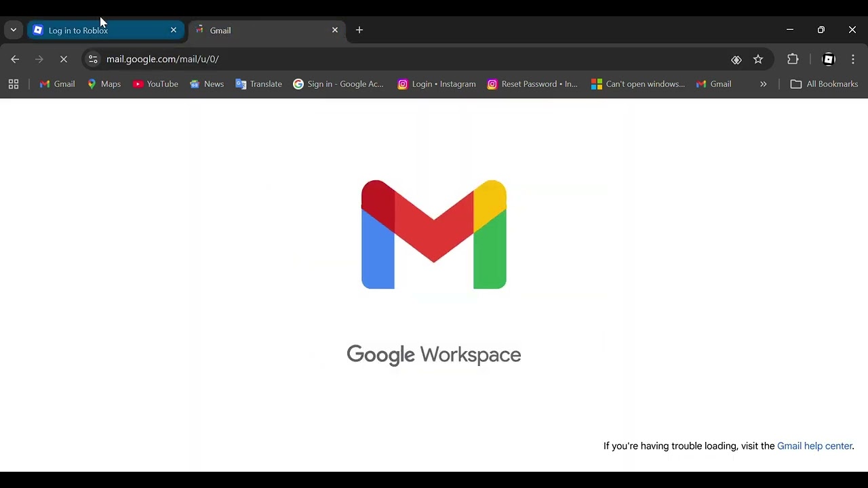Open the last Gmail bookmark on the bar
Viewport: 868px width, 488px height.
pos(713,84)
